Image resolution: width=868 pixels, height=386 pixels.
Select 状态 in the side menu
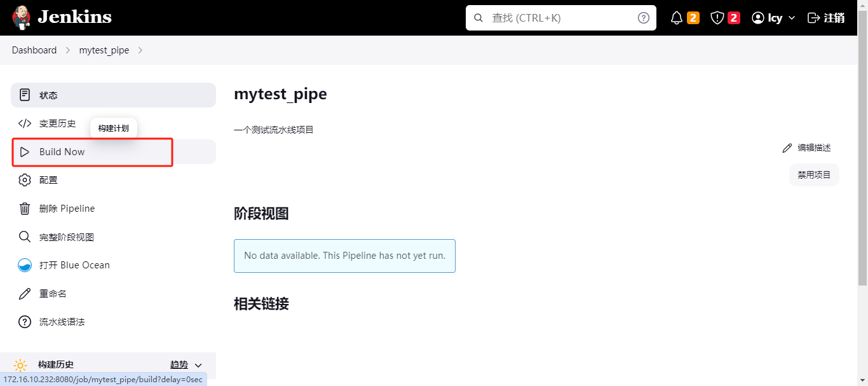coord(48,95)
